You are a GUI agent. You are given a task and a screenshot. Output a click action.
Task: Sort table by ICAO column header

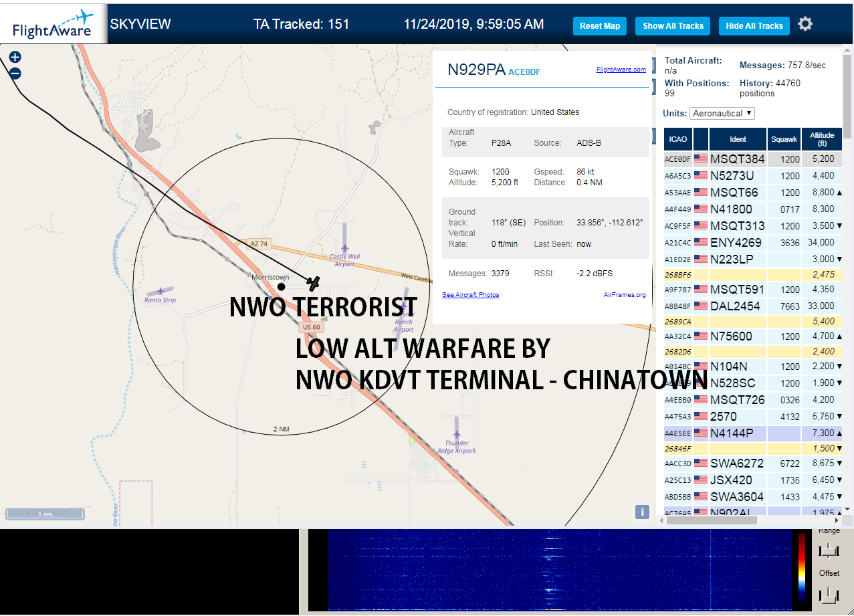(678, 139)
